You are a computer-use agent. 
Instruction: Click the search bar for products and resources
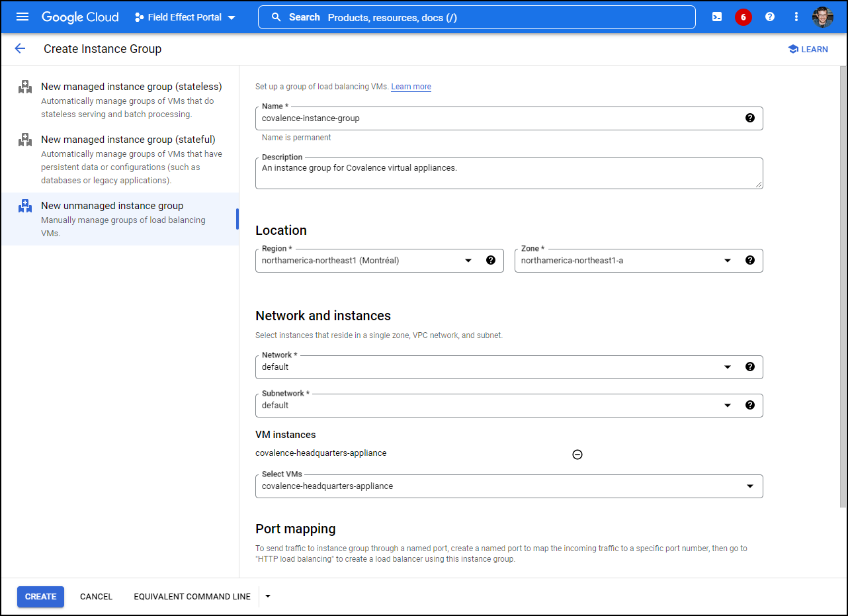tap(477, 17)
